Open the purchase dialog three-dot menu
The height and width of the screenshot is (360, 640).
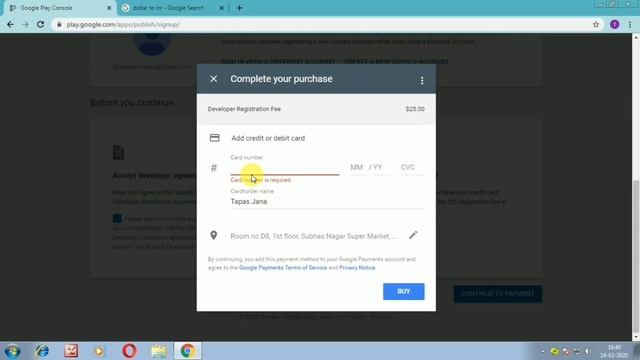click(x=422, y=80)
